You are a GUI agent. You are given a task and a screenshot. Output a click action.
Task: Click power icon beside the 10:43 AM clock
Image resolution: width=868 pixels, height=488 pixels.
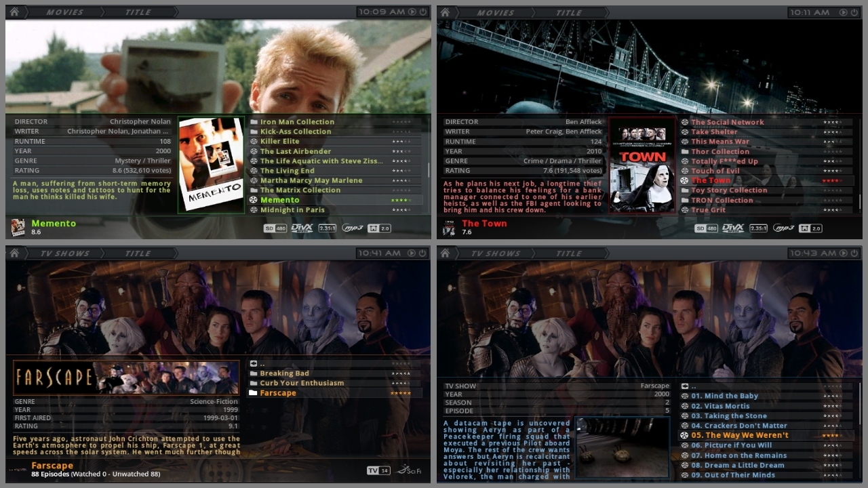(x=854, y=253)
